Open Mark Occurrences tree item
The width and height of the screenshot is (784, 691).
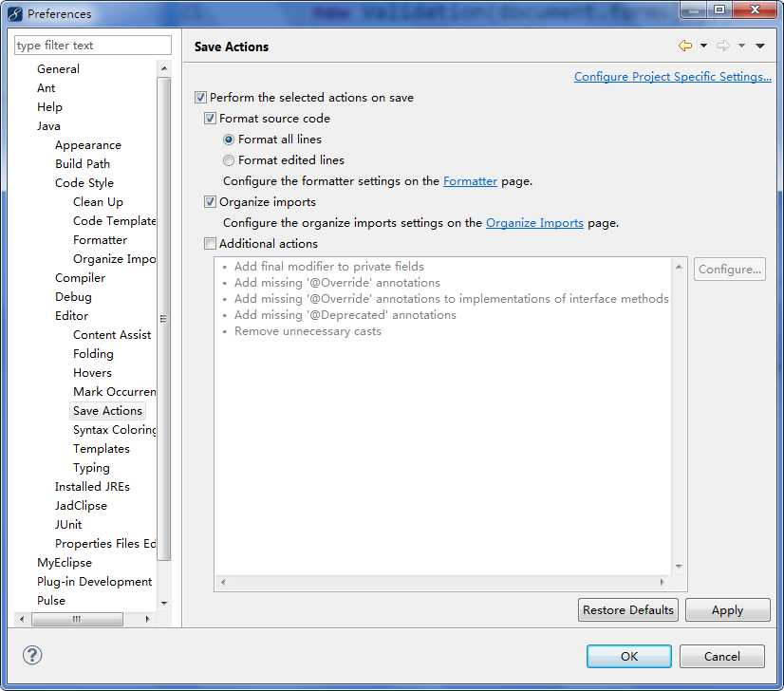click(115, 392)
